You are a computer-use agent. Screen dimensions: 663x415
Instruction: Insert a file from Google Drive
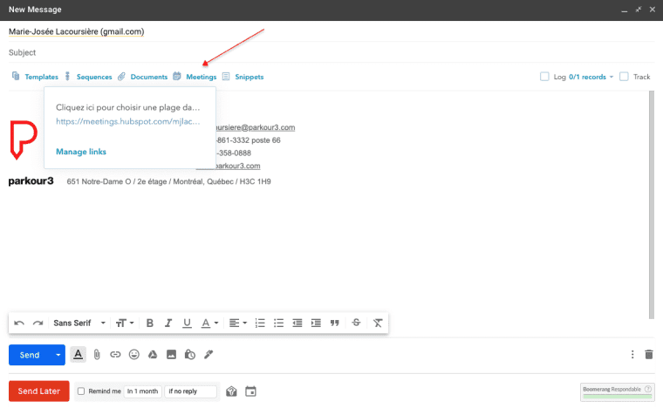(x=153, y=355)
